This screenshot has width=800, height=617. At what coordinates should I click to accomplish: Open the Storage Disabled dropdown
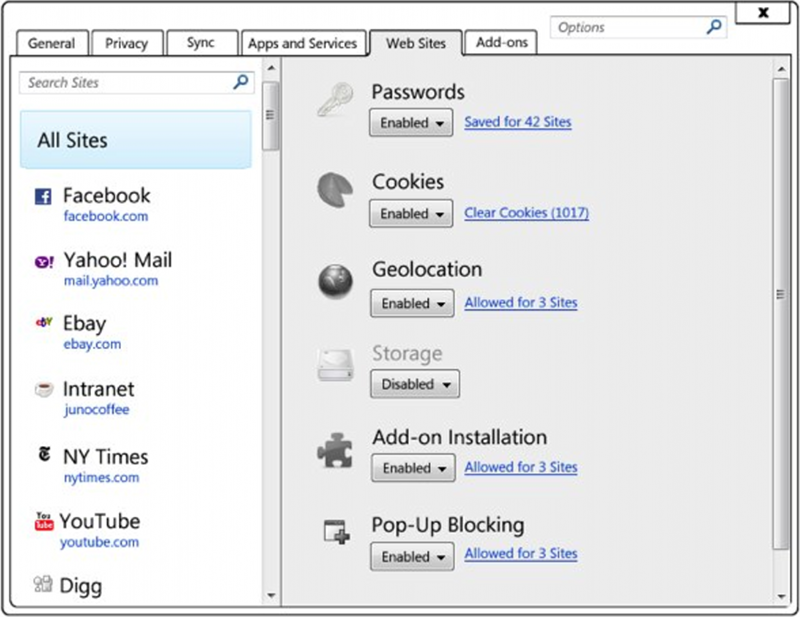tap(415, 384)
